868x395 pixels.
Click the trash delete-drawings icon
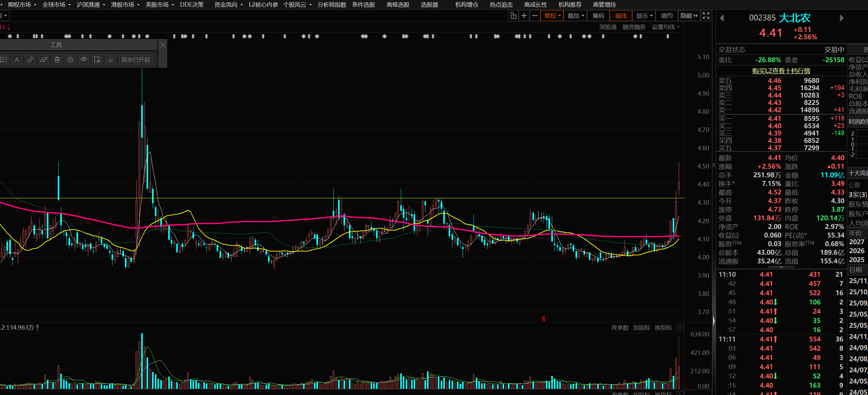(57, 60)
